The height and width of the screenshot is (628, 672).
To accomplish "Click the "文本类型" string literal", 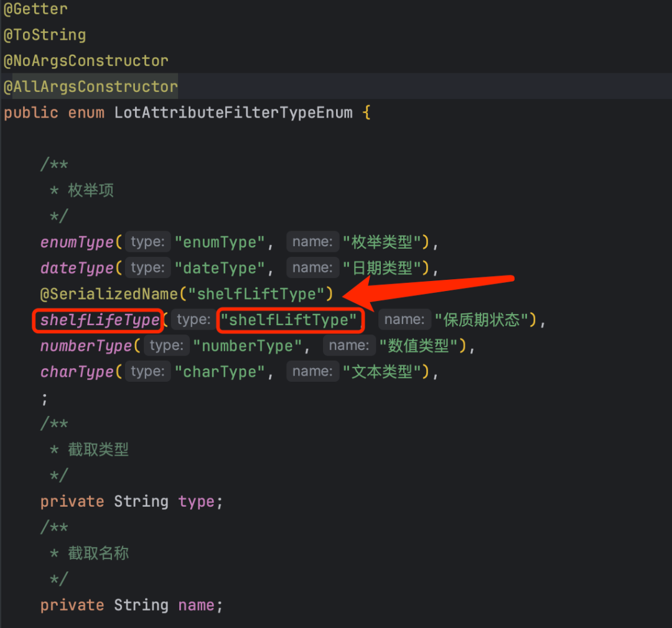I will (382, 372).
